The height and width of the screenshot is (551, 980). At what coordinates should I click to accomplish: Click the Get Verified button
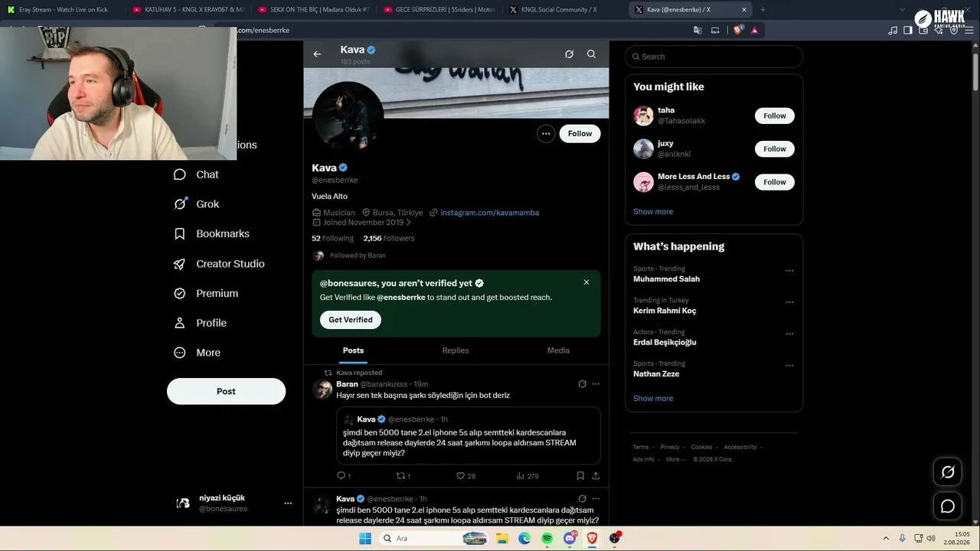point(351,320)
